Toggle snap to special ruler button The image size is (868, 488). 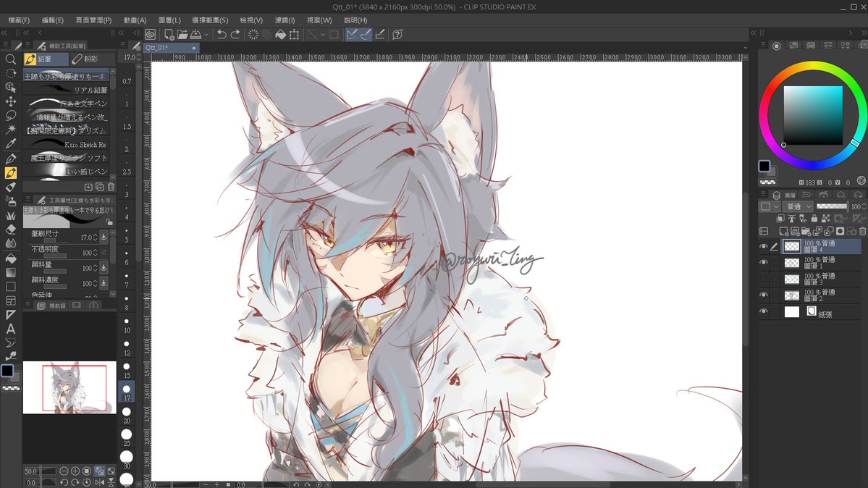[366, 34]
